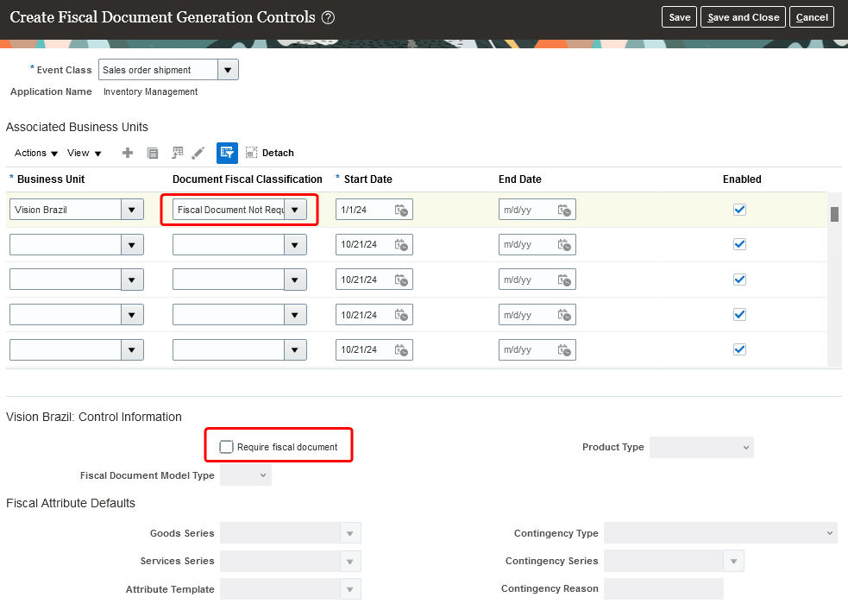The image size is (848, 616).
Task: Open help icon beside page title
Action: pos(328,17)
